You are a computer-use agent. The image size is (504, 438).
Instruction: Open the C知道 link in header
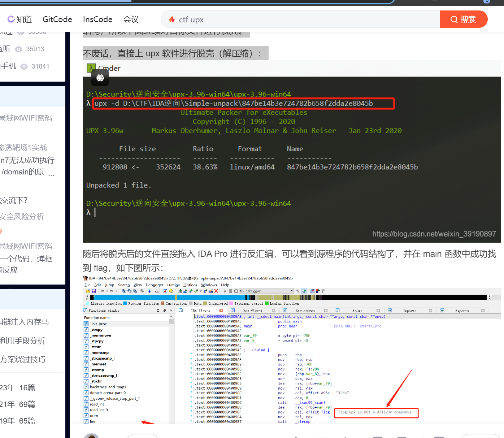[x=20, y=19]
